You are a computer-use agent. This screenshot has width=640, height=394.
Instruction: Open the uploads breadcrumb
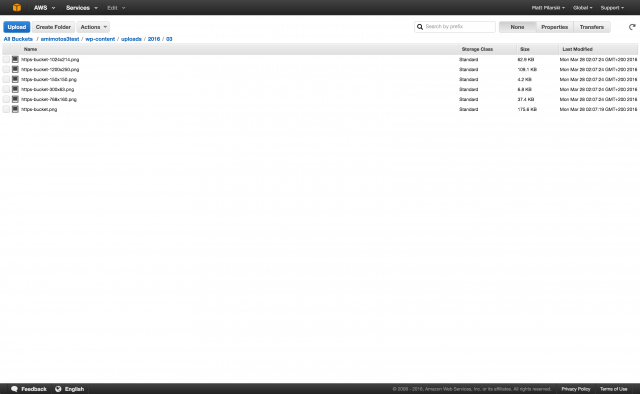point(131,39)
